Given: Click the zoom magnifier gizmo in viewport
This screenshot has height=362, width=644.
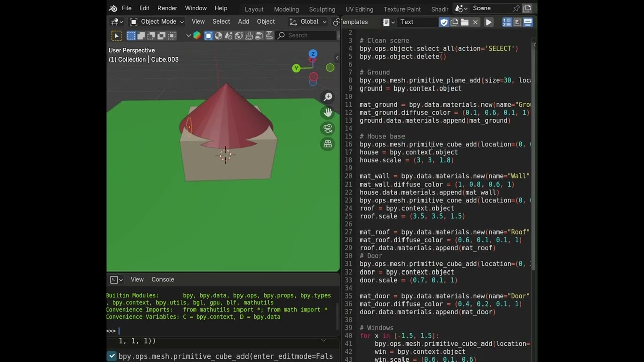Looking at the screenshot, I should point(328,97).
